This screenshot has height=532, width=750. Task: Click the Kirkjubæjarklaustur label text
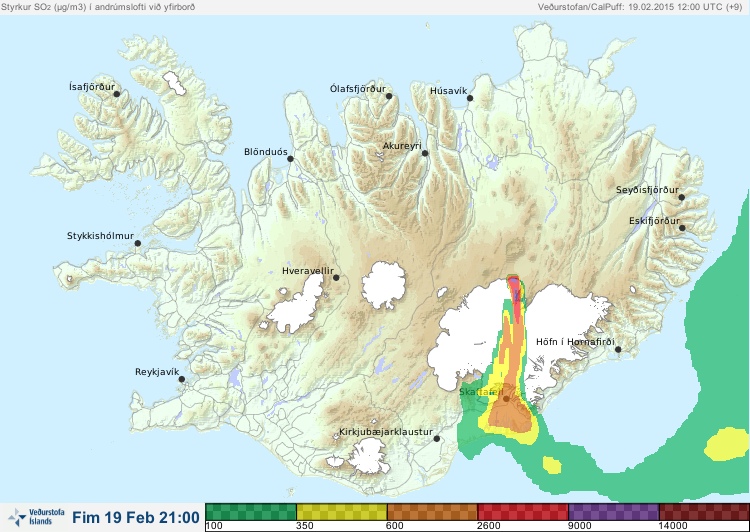(386, 432)
